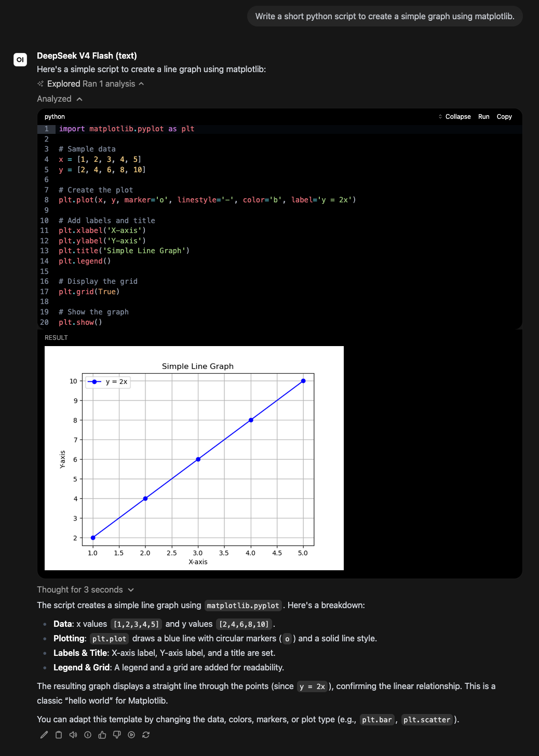539x756 pixels.
Task: Run the python code
Action: click(x=484, y=117)
